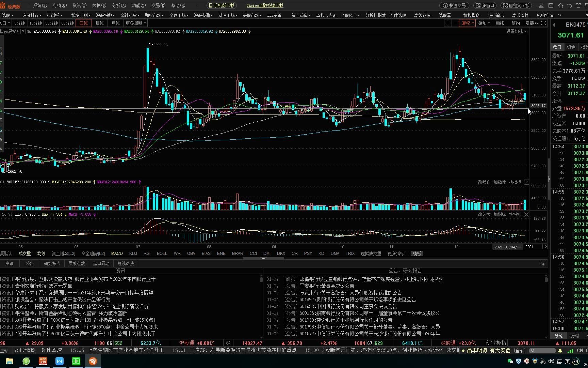
Task: Toggle 隐藏 hide side panel
Action: click(x=532, y=23)
